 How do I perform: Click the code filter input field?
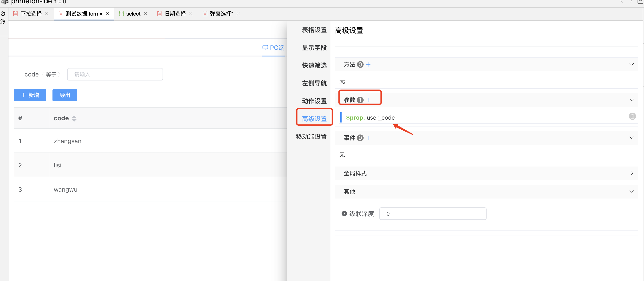tap(115, 74)
